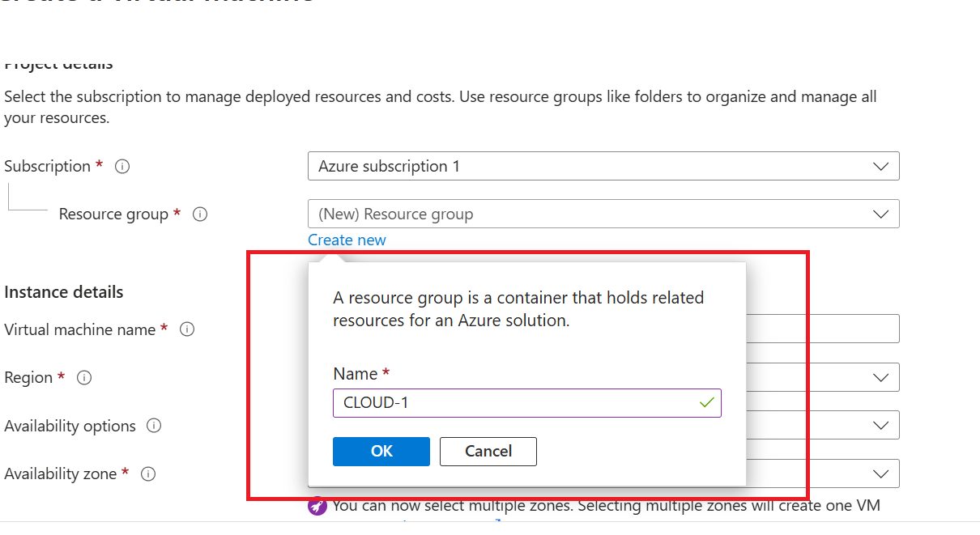Click the Availability options info icon
Image resolution: width=980 pixels, height=535 pixels.
click(154, 426)
